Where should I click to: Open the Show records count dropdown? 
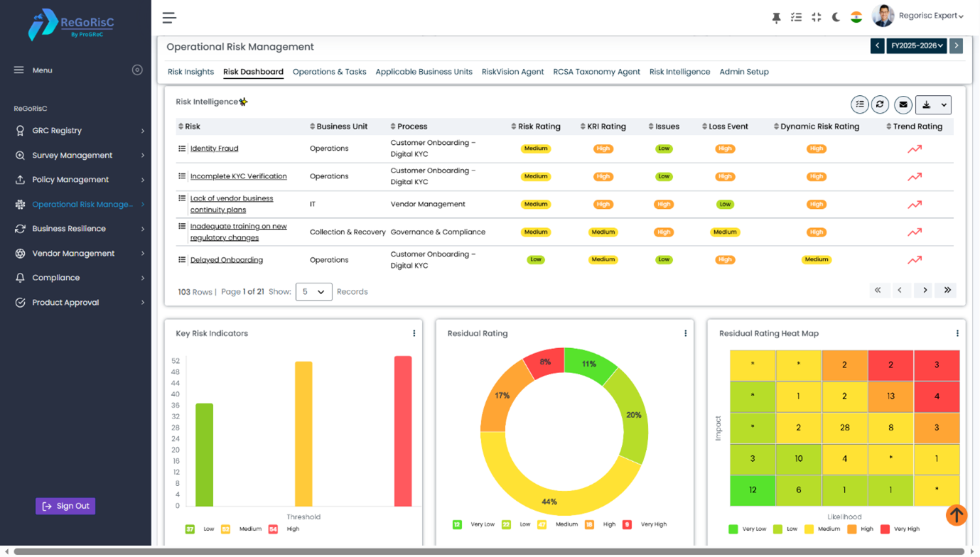[x=313, y=292]
